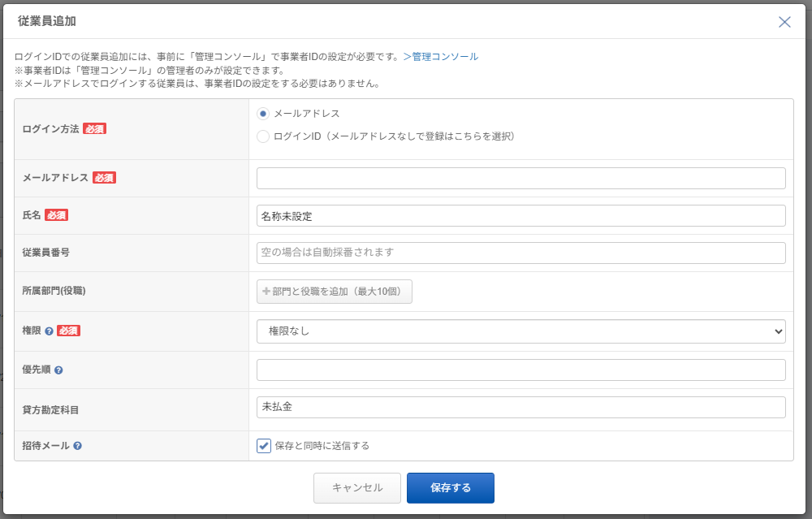This screenshot has height=519, width=812.
Task: Click the メールアドレス radio option label text
Action: (x=307, y=114)
